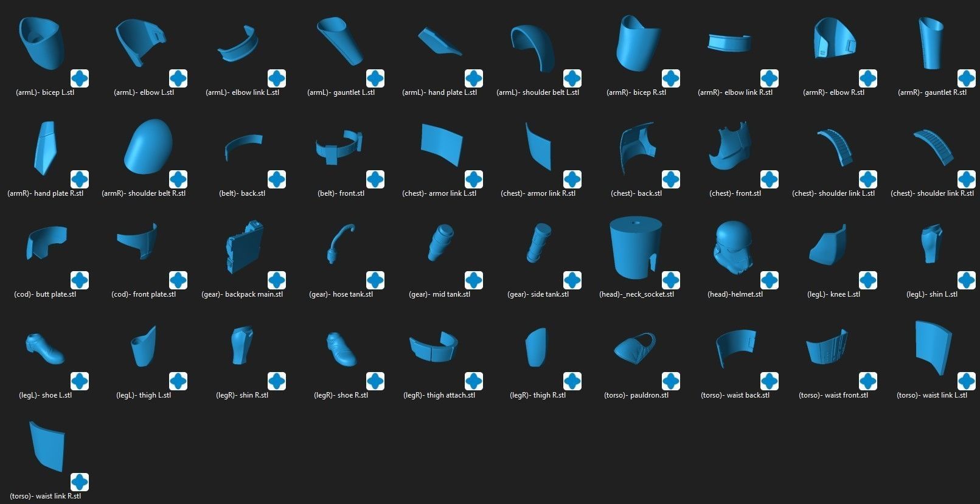This screenshot has height=504, width=980.
Task: Click the file name text (head)-_neck_socket.stl
Action: pyautogui.click(x=637, y=294)
